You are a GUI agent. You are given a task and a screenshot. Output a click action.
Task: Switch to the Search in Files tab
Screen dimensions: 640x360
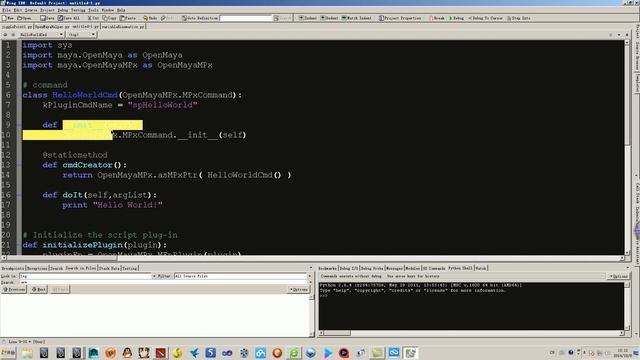click(81, 268)
